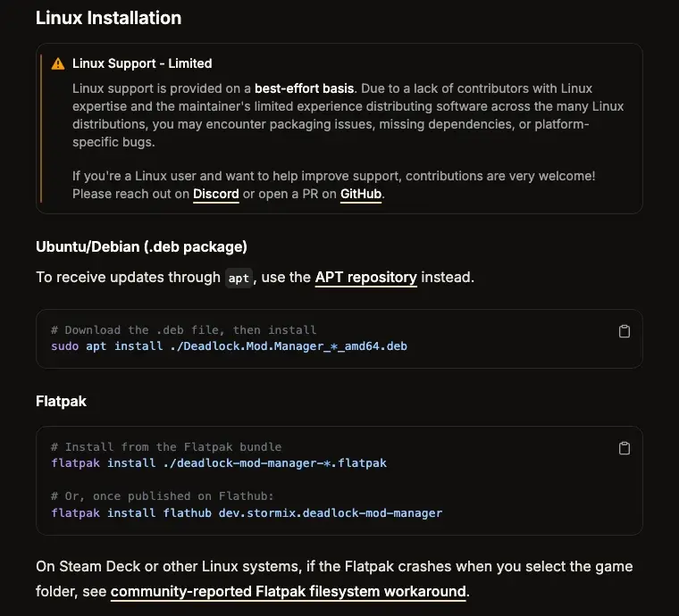Click the '# Download the .deb file' comment
679x616 pixels.
click(x=184, y=330)
